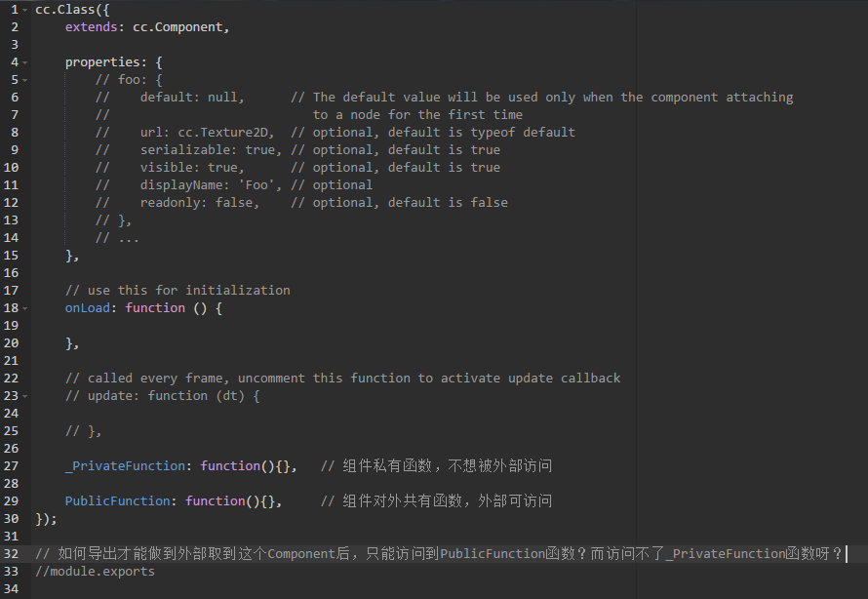The height and width of the screenshot is (599, 868).
Task: Collapse the cc.Class block fold arrow on line 1
Action: 25,10
